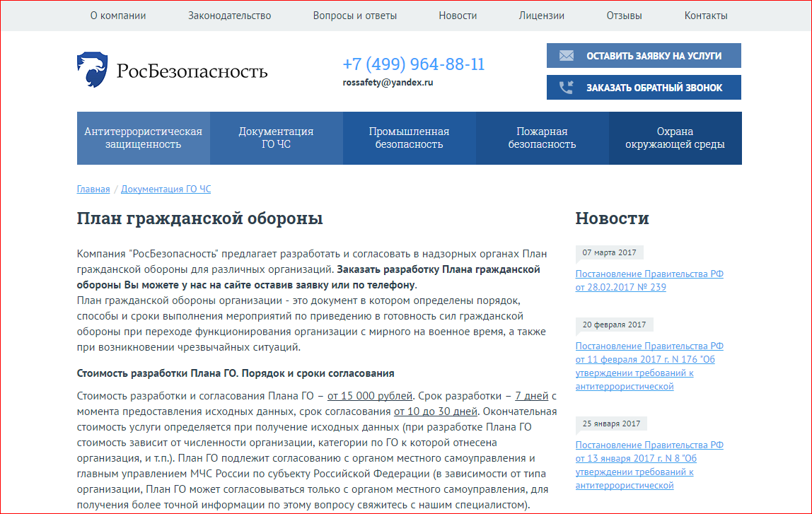This screenshot has height=514, width=812.
Task: Open the О компании menu item
Action: tap(118, 16)
